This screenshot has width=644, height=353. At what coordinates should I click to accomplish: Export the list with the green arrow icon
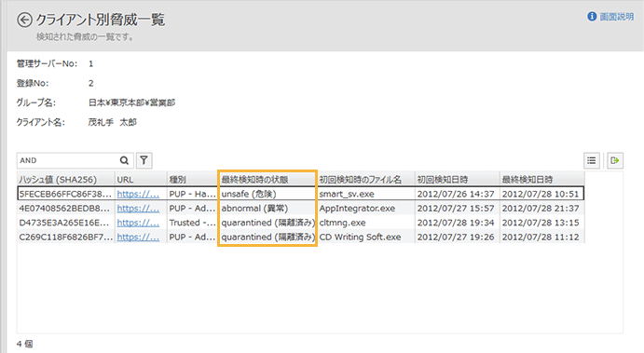point(615,160)
